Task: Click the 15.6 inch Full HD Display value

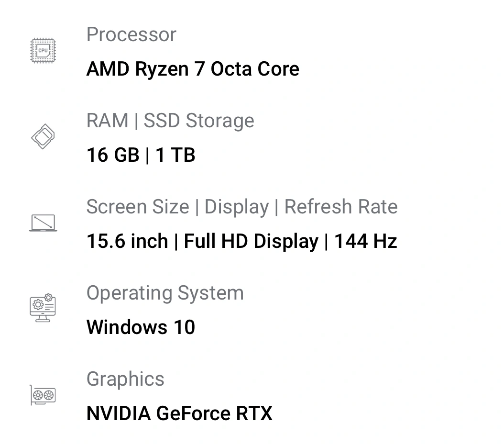Action: click(202, 241)
